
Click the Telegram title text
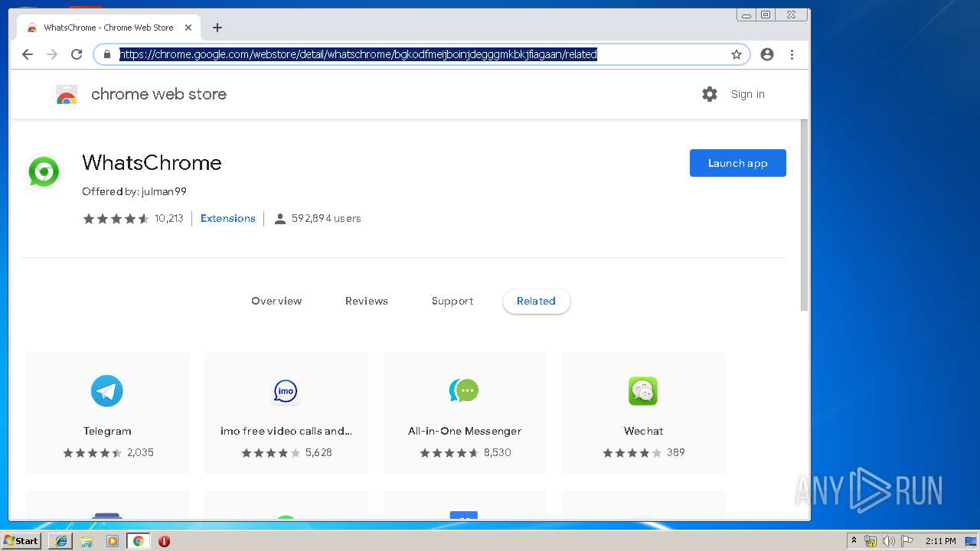coord(107,431)
